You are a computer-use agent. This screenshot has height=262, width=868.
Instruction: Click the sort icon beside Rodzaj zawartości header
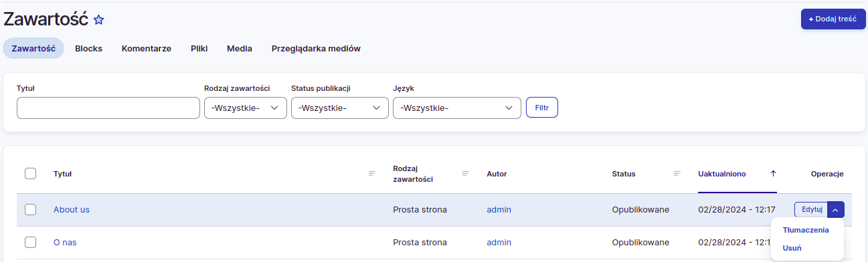466,174
